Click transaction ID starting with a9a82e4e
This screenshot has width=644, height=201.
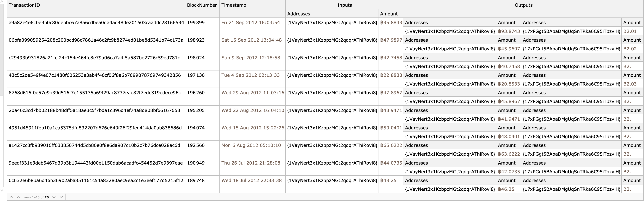coord(96,22)
